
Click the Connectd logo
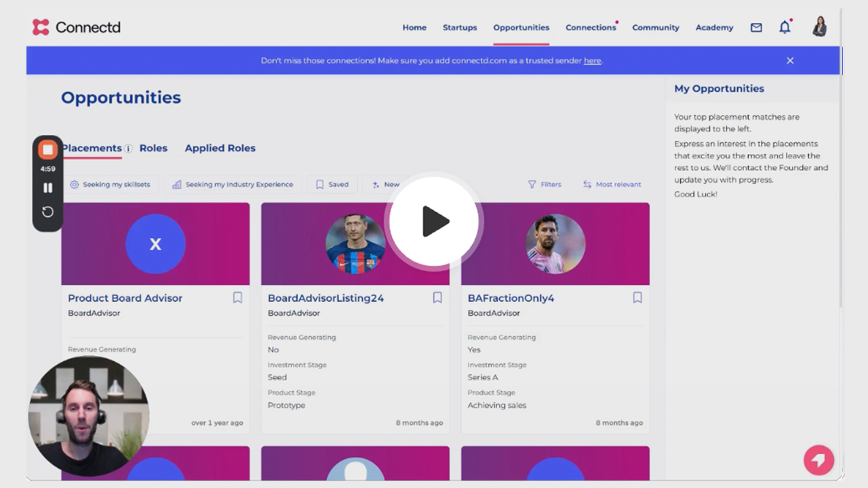click(x=77, y=27)
